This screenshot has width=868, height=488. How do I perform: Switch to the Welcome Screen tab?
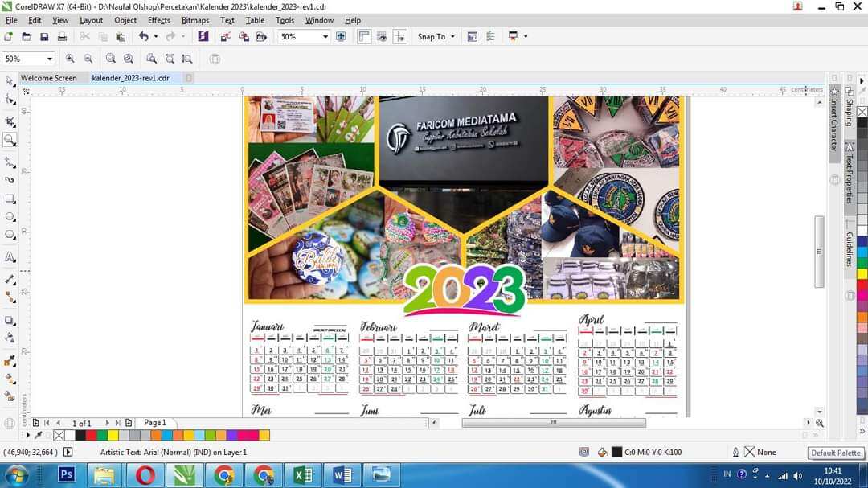coord(48,78)
